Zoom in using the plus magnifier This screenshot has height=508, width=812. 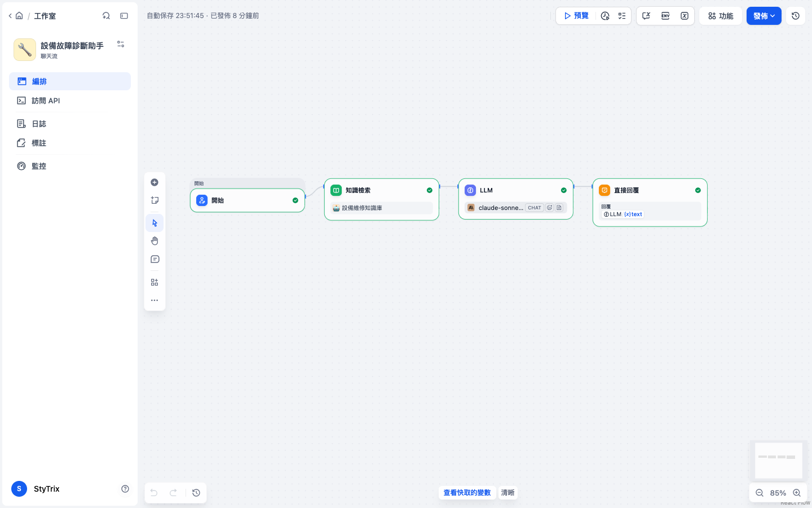(x=797, y=493)
